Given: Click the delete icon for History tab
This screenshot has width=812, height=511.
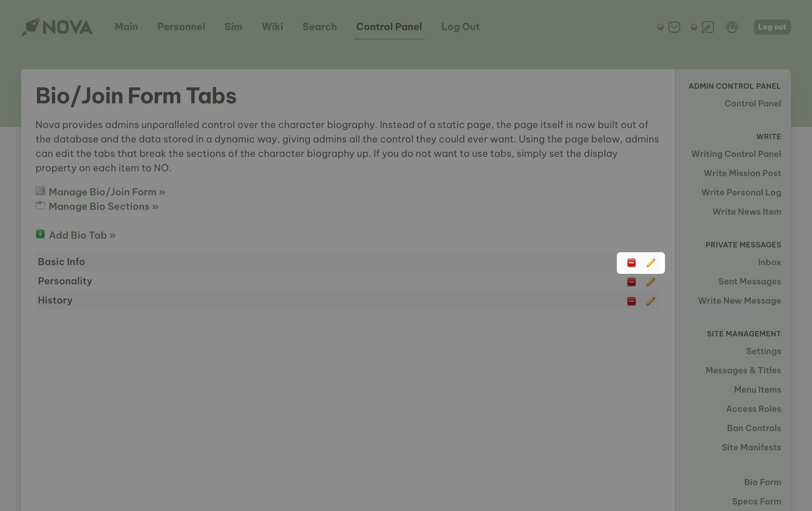Looking at the screenshot, I should point(631,300).
